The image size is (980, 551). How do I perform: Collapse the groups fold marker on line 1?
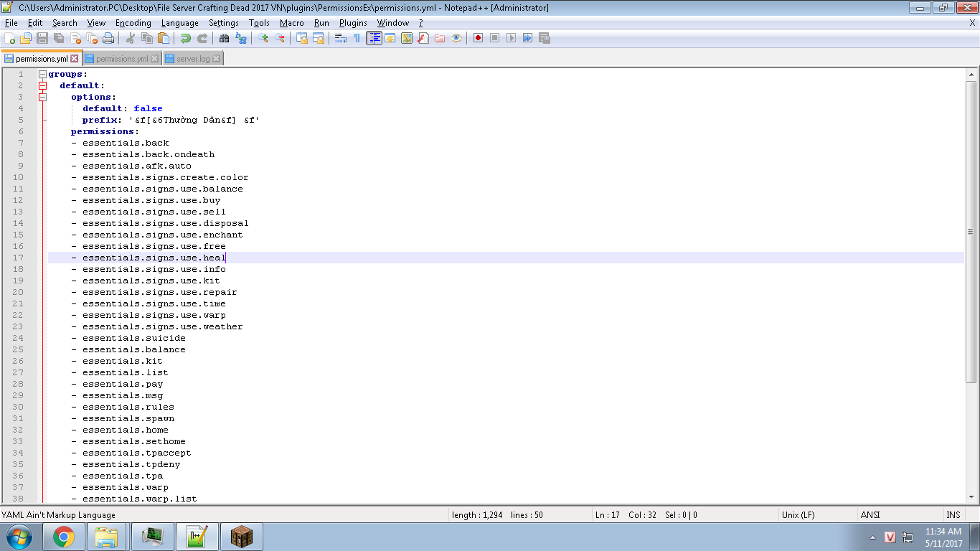[42, 74]
